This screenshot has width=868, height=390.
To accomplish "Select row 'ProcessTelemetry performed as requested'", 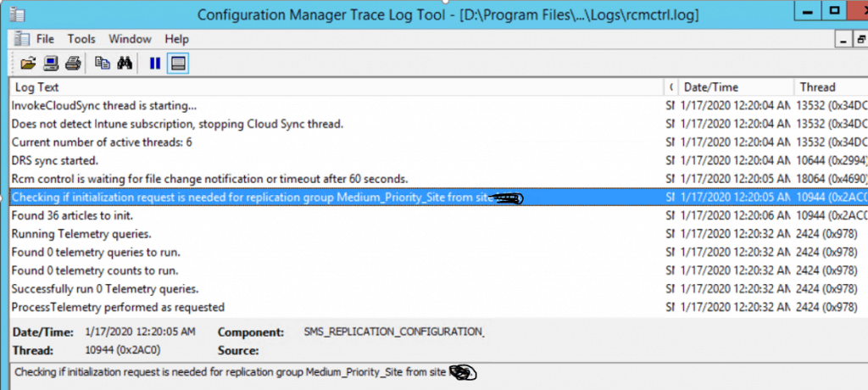I will click(x=438, y=307).
